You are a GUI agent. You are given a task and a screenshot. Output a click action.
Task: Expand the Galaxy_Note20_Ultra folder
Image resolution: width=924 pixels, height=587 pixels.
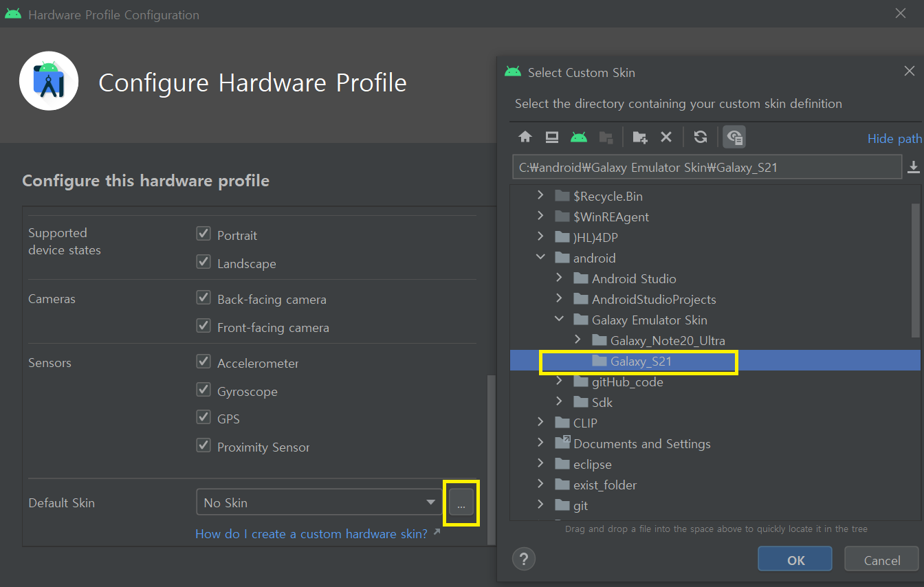click(x=577, y=340)
